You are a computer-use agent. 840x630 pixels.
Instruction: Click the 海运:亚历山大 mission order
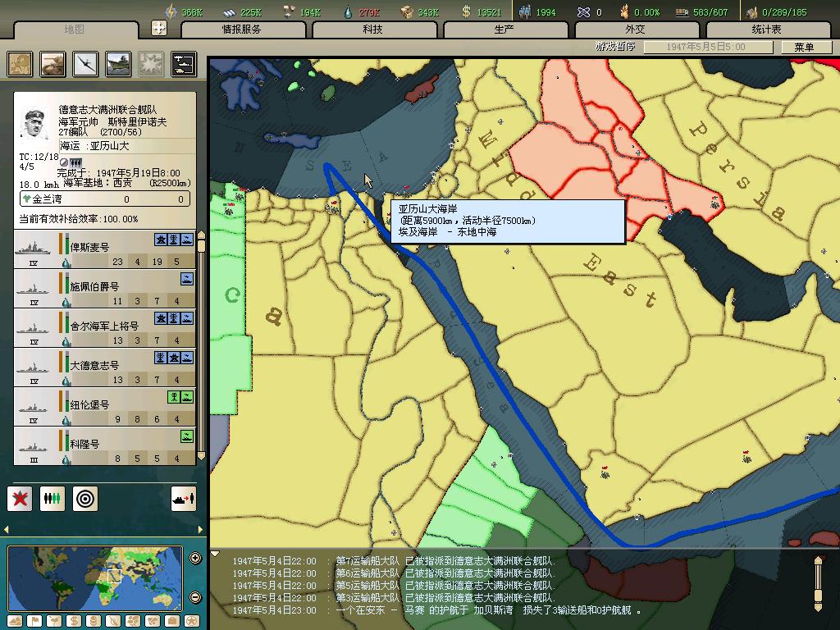coord(94,146)
